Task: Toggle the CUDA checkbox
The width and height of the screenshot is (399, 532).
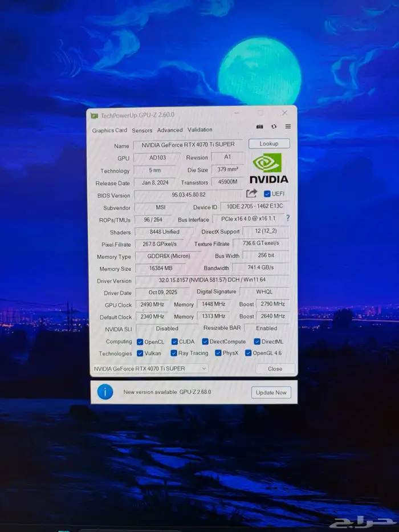Action: [174, 342]
